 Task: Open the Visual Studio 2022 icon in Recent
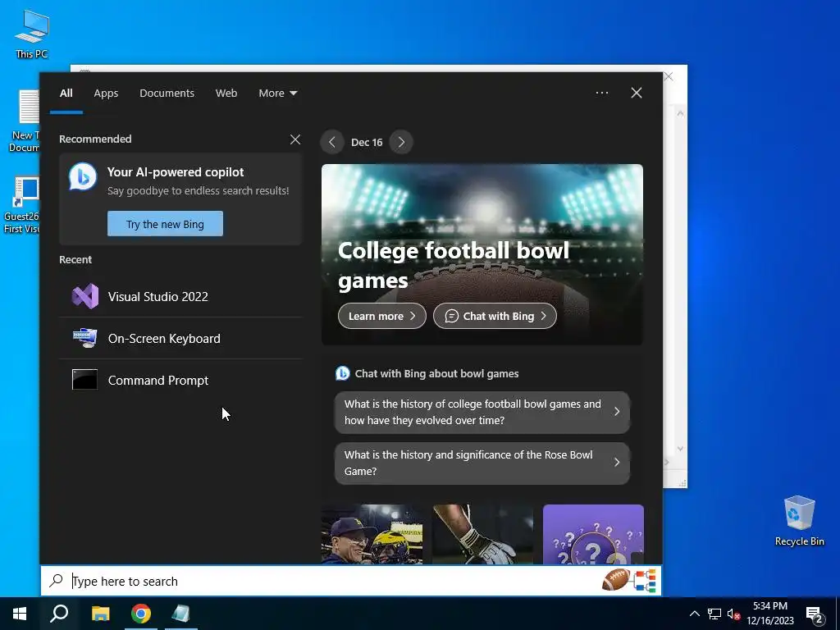[85, 296]
